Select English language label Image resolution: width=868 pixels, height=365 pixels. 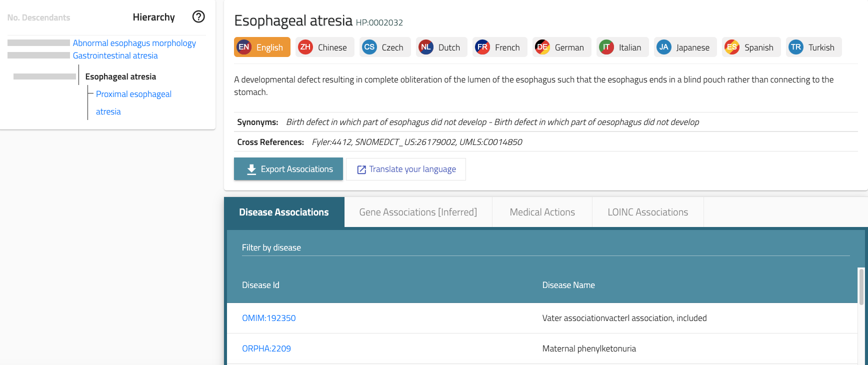coord(269,47)
